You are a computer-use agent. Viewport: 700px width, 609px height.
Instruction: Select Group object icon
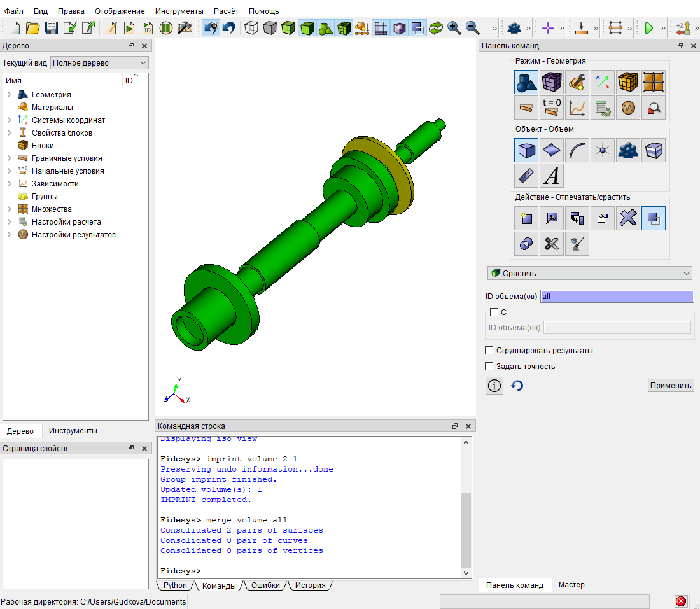(627, 150)
